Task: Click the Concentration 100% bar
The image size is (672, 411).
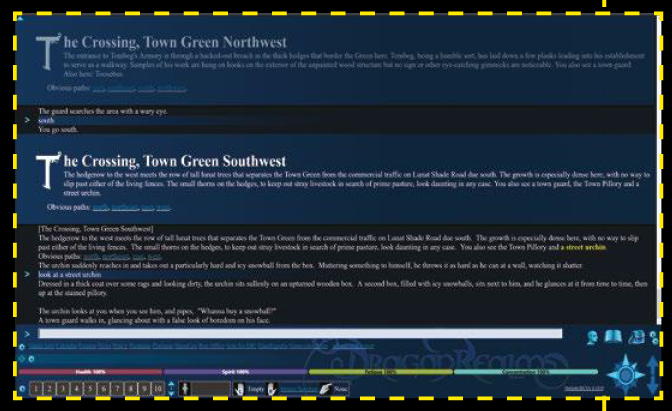Action: [525, 372]
